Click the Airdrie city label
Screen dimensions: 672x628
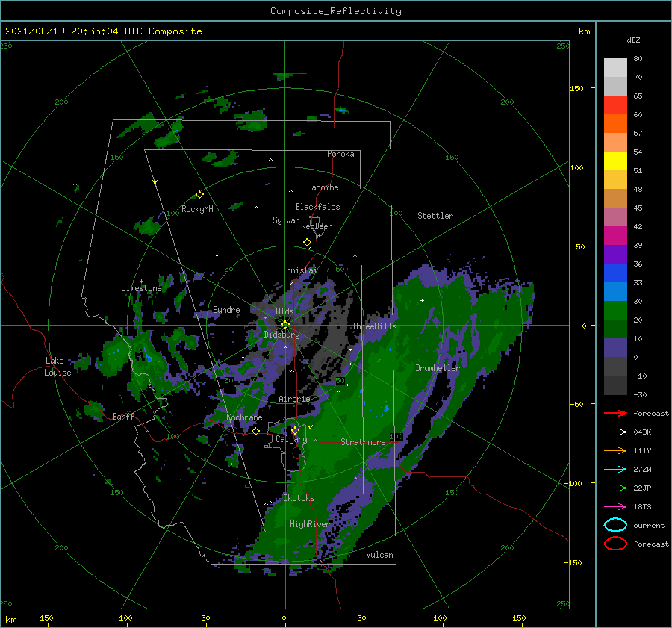coord(294,399)
